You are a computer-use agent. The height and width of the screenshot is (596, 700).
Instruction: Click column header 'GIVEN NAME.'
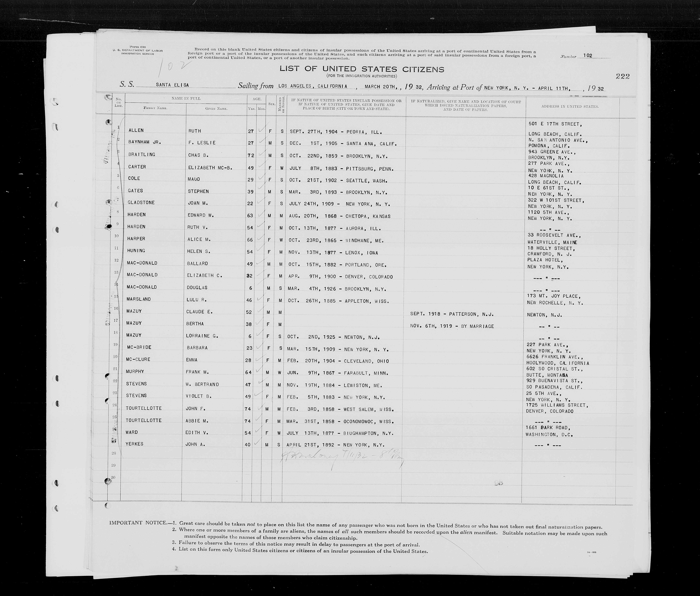(x=216, y=109)
